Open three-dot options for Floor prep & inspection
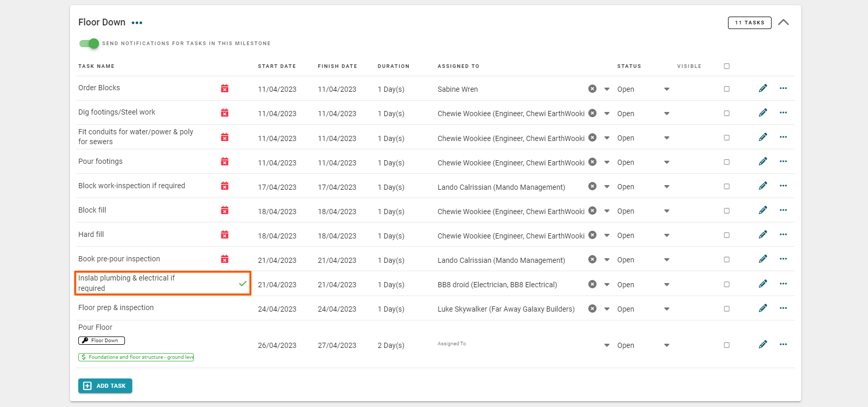This screenshot has width=868, height=407. pos(783,308)
